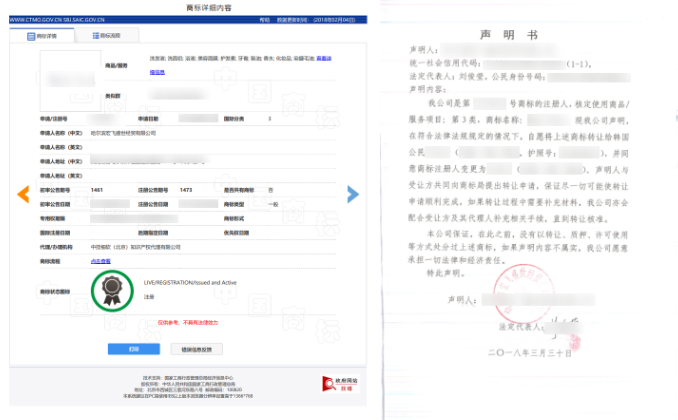
Task: Click the 商标流程 tab list icon
Action: (x=96, y=35)
